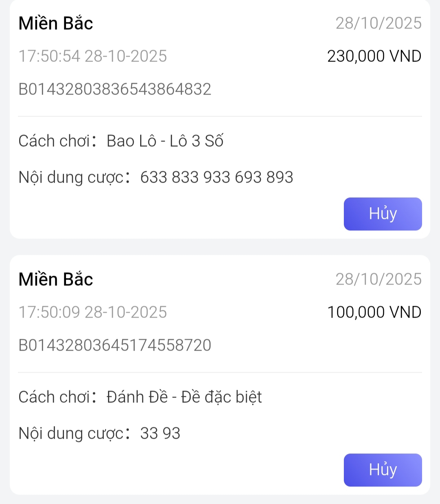Click the 28/10/2025 date on the Đánh Đề card

(378, 279)
